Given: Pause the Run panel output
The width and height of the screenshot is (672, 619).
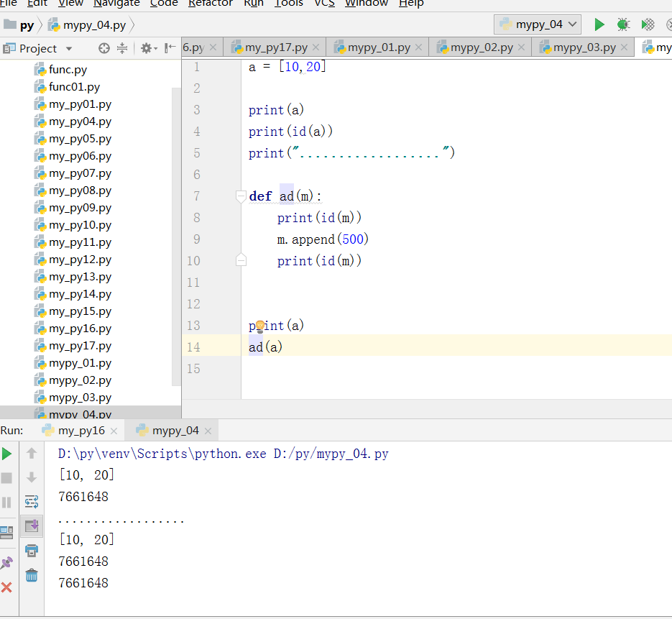Looking at the screenshot, I should click(x=6, y=502).
